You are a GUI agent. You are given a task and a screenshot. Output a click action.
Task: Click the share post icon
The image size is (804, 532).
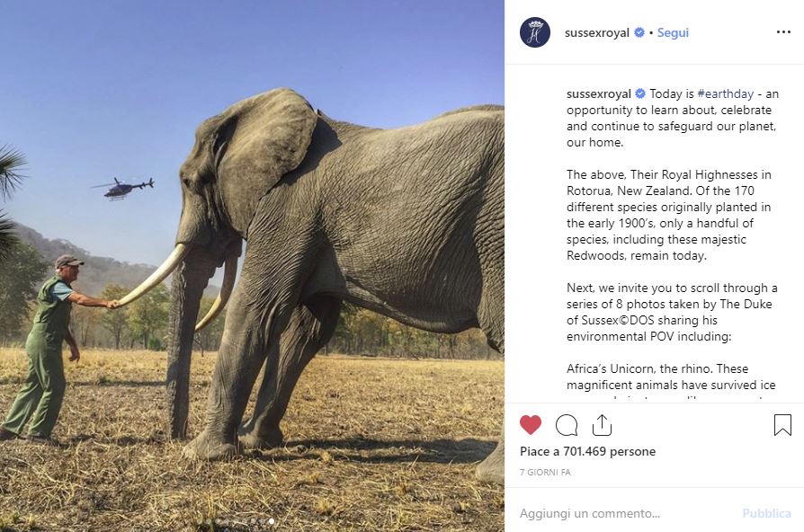(602, 424)
